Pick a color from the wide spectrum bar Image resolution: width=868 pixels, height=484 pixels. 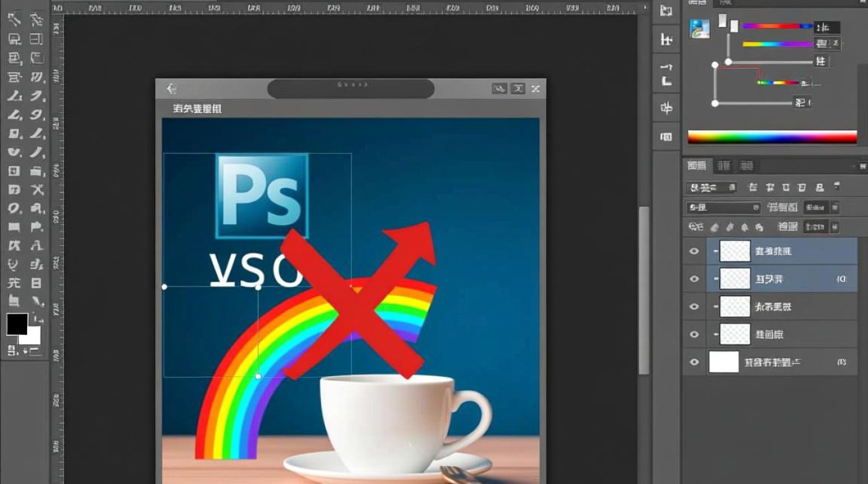772,137
